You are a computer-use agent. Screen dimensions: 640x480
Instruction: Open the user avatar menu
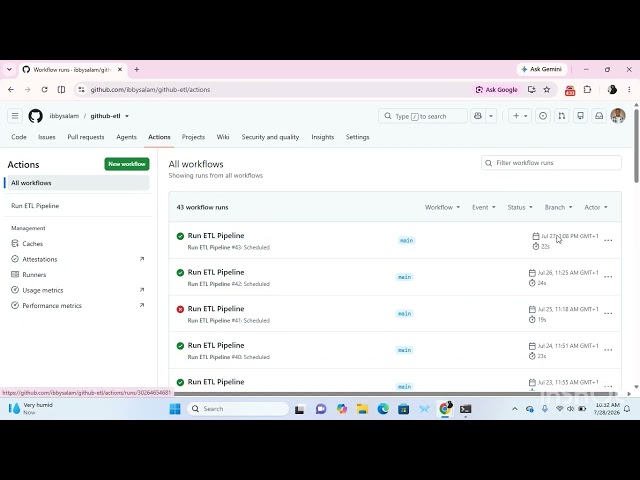pyautogui.click(x=618, y=116)
